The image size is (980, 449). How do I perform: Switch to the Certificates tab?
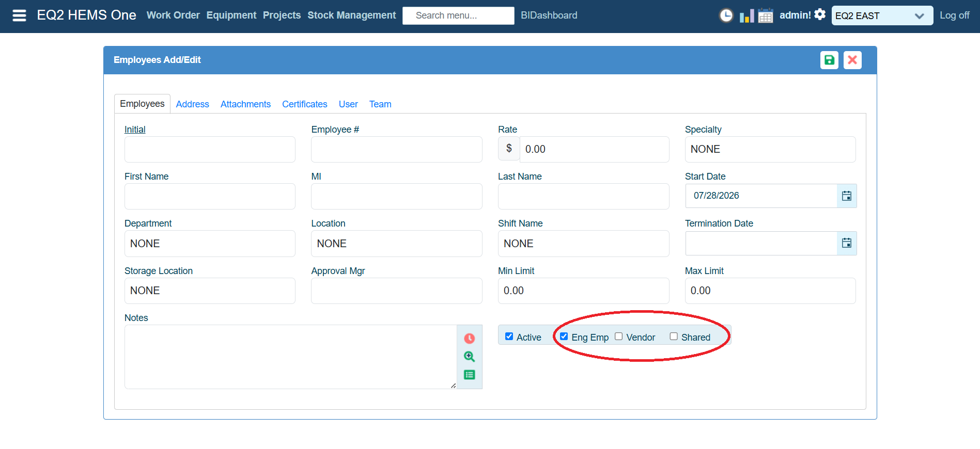pyautogui.click(x=305, y=104)
